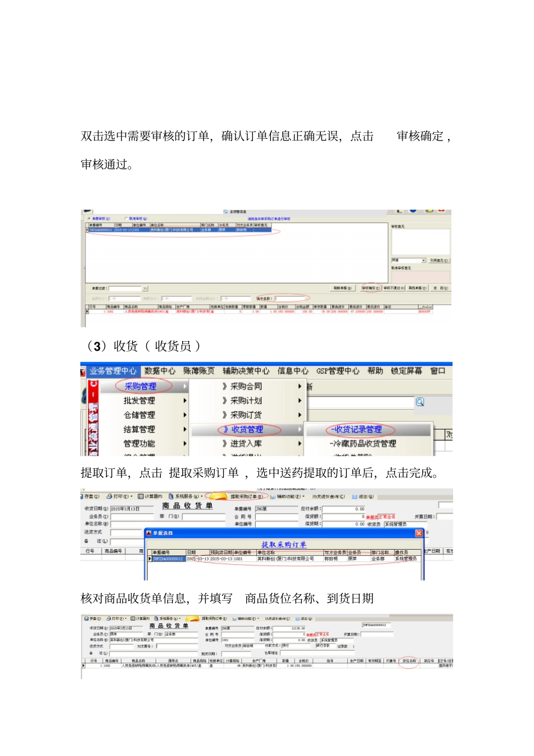Open the 窗口 menu
Viewport: 534px width, 756px height.
pyautogui.click(x=438, y=371)
